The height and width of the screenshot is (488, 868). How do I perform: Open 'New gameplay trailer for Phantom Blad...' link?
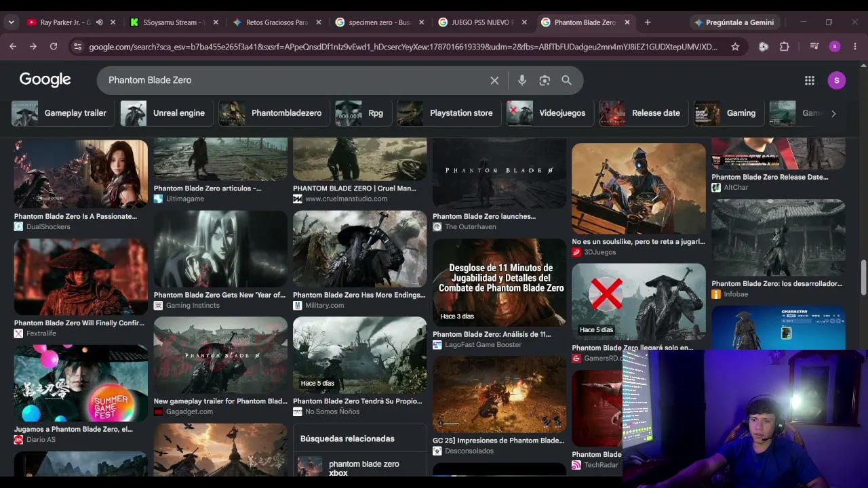[x=220, y=401]
